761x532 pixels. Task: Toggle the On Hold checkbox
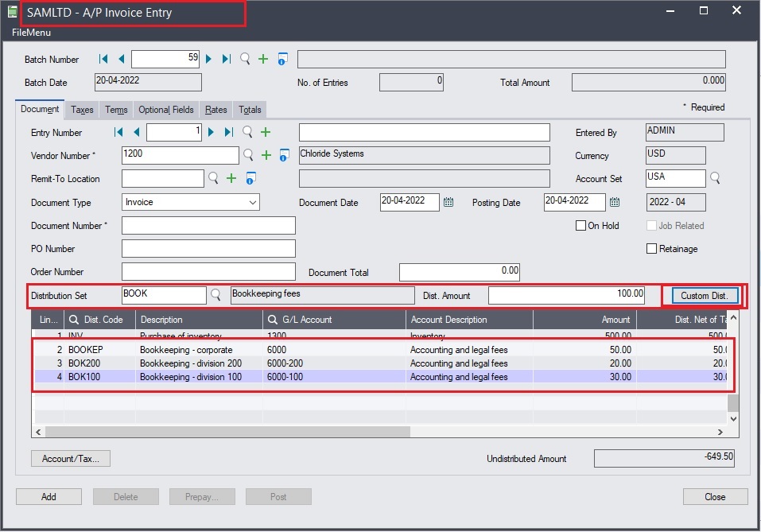[x=580, y=225]
